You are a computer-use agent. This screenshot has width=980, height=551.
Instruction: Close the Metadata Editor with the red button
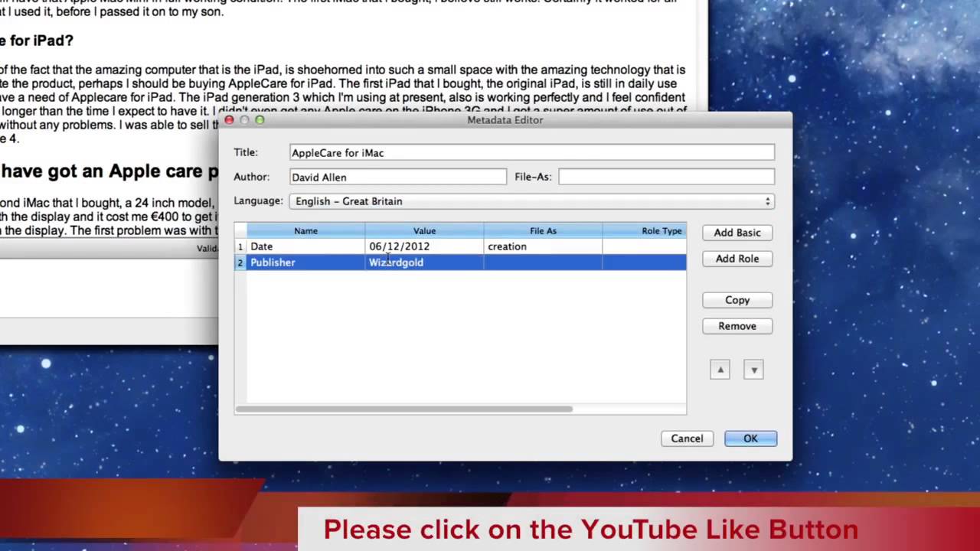point(229,120)
